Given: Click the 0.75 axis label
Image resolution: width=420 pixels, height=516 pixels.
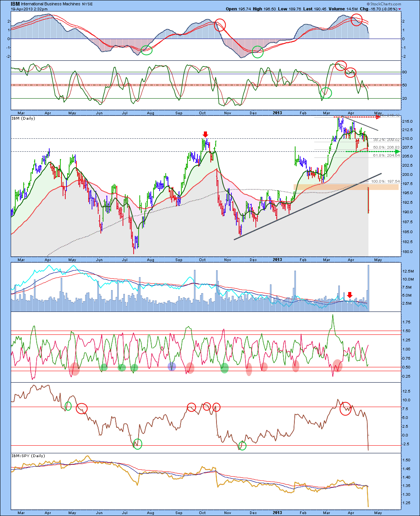Looking at the screenshot, I should click(406, 359).
